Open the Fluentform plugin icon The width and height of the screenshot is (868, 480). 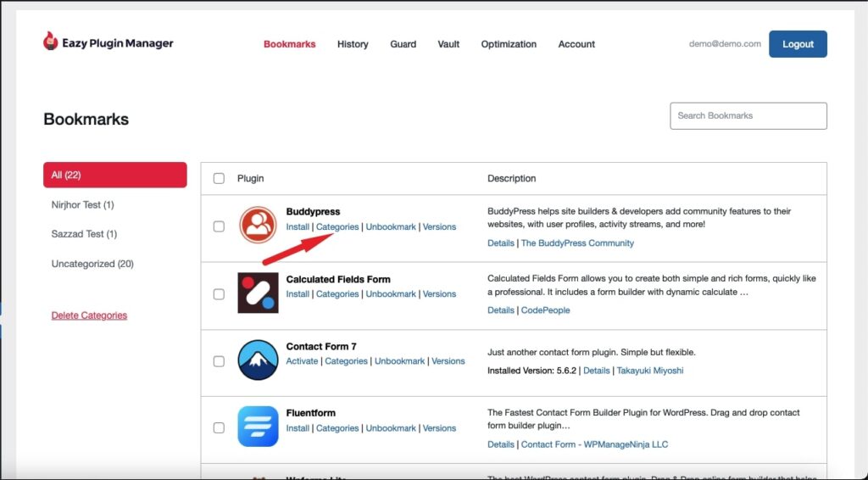(x=258, y=427)
